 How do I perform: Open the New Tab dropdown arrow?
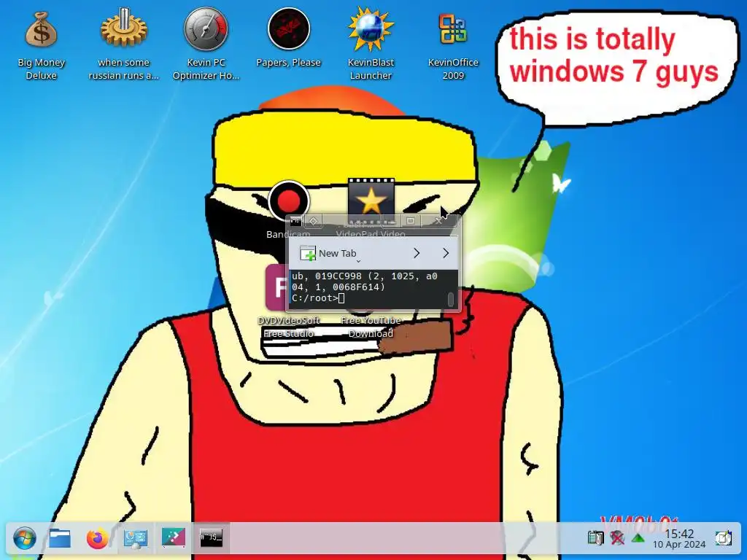coord(358,261)
